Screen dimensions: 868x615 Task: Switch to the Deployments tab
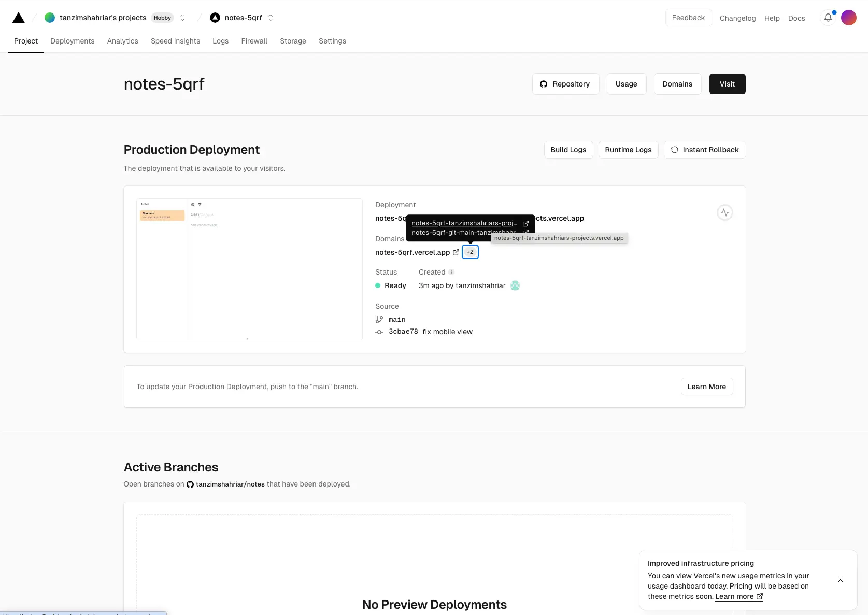[73, 41]
